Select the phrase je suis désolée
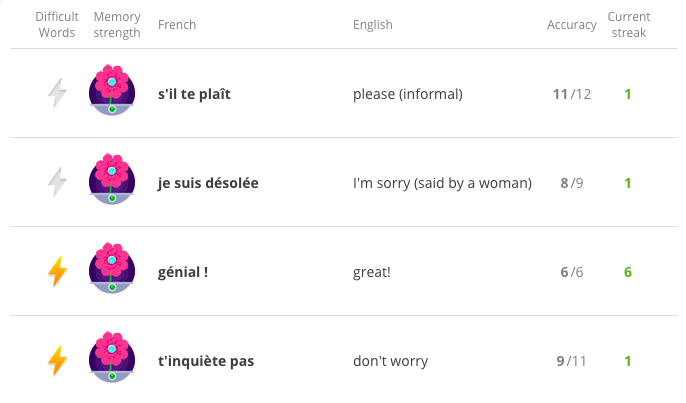 pyautogui.click(x=208, y=184)
